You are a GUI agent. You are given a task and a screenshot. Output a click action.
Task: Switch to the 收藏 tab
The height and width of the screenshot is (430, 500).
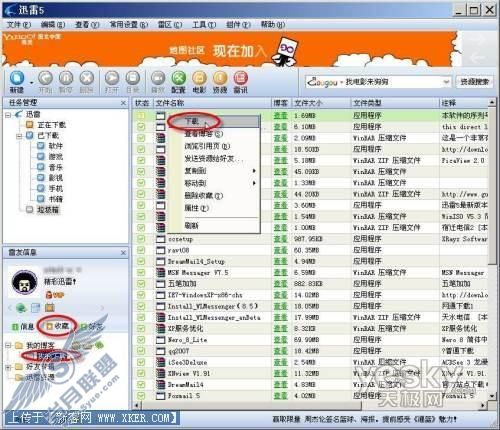tap(57, 326)
